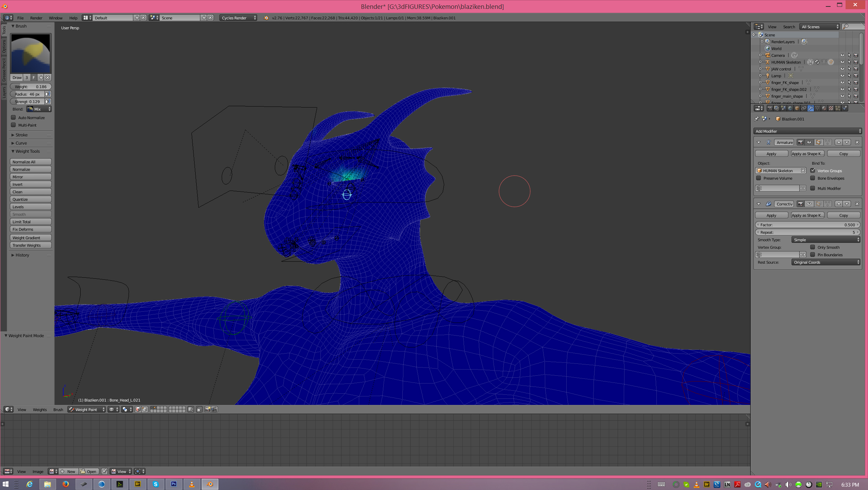The width and height of the screenshot is (868, 490).
Task: Click the OpenGL render image camera icon
Action: [x=207, y=409]
